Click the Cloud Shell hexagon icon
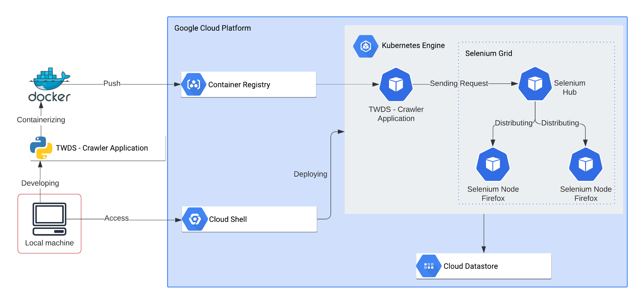 coord(195,219)
